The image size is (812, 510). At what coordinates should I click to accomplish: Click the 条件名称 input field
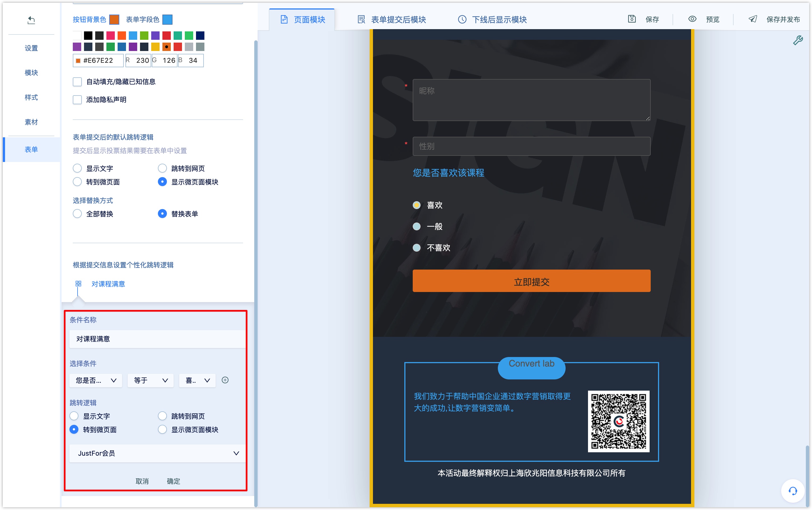(157, 339)
